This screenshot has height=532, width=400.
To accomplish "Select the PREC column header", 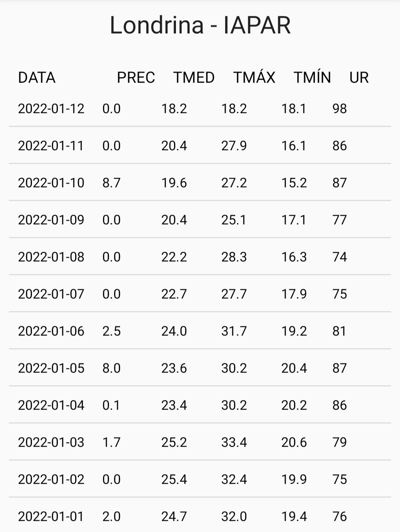I will point(136,77).
